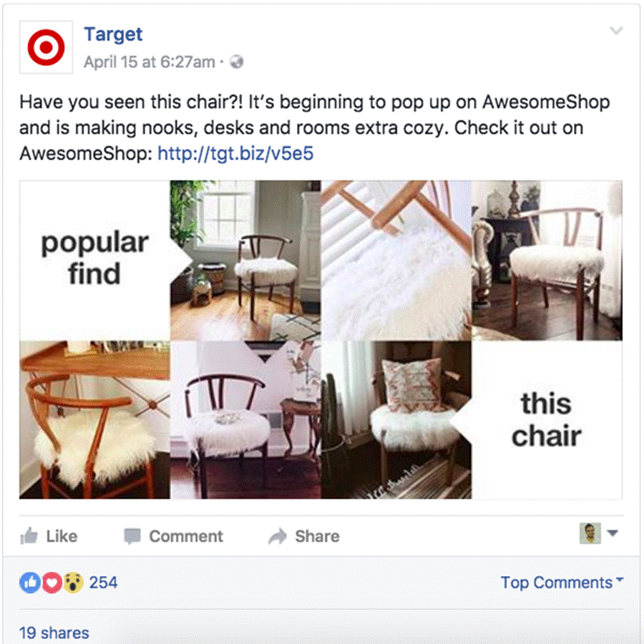Open the close-up white fur seat photo
Image resolution: width=644 pixels, height=644 pixels.
click(396, 260)
